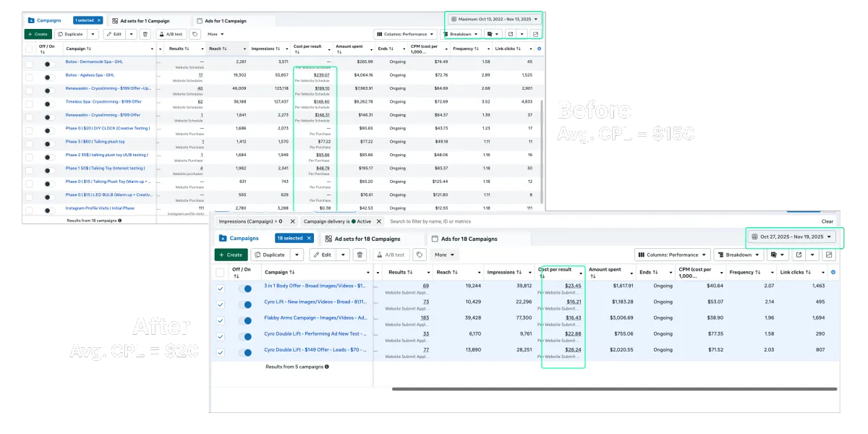Open the Ads for 1 Campaign tab
Image resolution: width=868 pixels, height=434 pixels.
coord(224,20)
